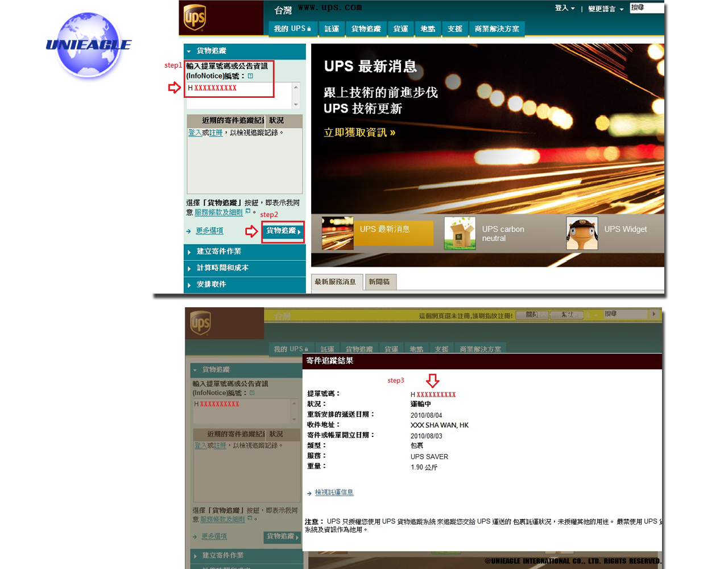Viewport: 728px width, 569px height.
Task: Open the dimmed 貨物追蹤 tab in the lower navigation
Action: pyautogui.click(x=359, y=349)
